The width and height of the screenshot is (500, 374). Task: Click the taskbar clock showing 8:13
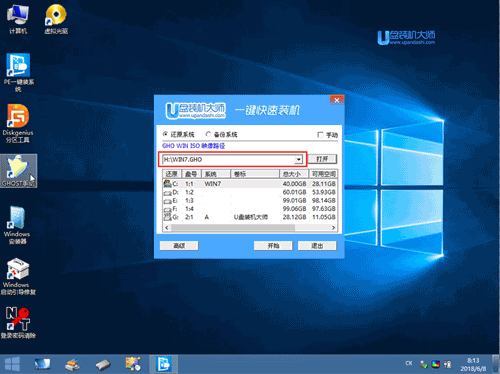coord(473,364)
